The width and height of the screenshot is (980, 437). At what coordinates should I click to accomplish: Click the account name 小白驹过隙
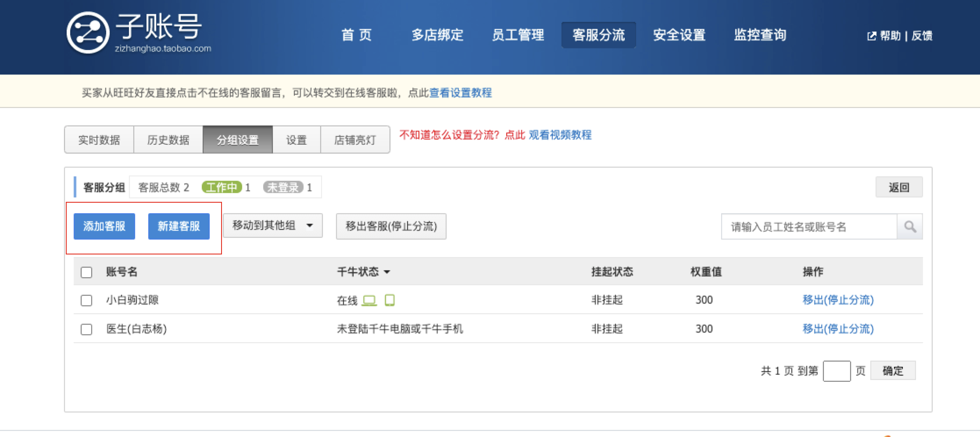coord(132,300)
